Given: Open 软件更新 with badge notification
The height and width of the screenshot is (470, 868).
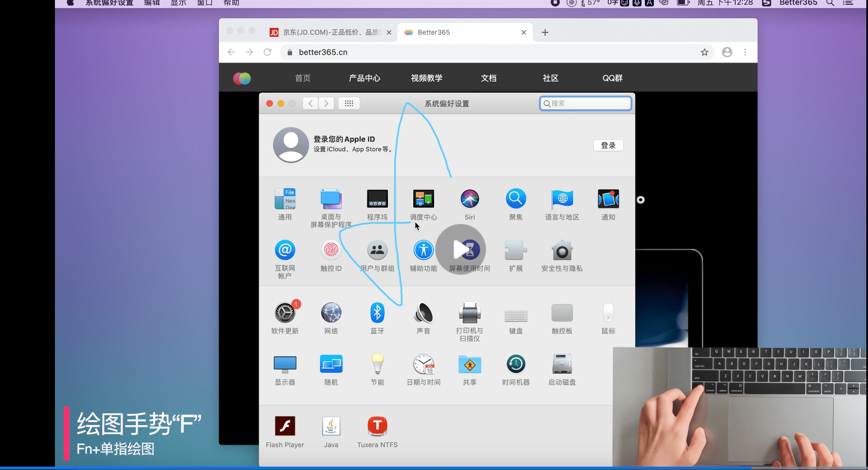Looking at the screenshot, I should coord(284,313).
